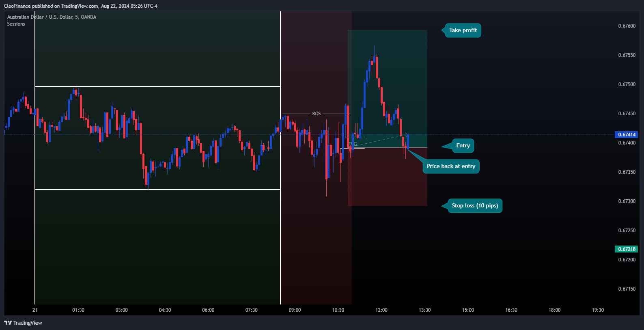Image resolution: width=644 pixels, height=330 pixels.
Task: Click the 0.67450 price axis label
Action: [x=627, y=114]
